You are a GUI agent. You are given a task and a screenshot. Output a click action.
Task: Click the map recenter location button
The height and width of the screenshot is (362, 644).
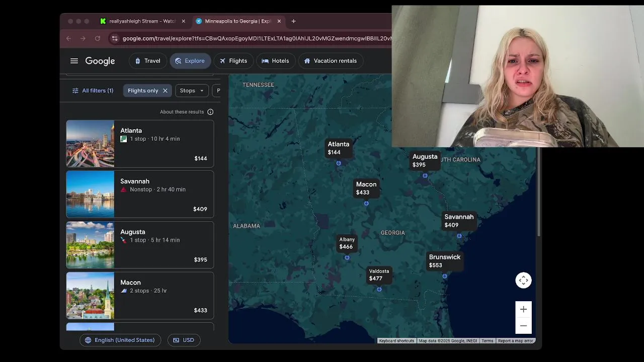(523, 280)
